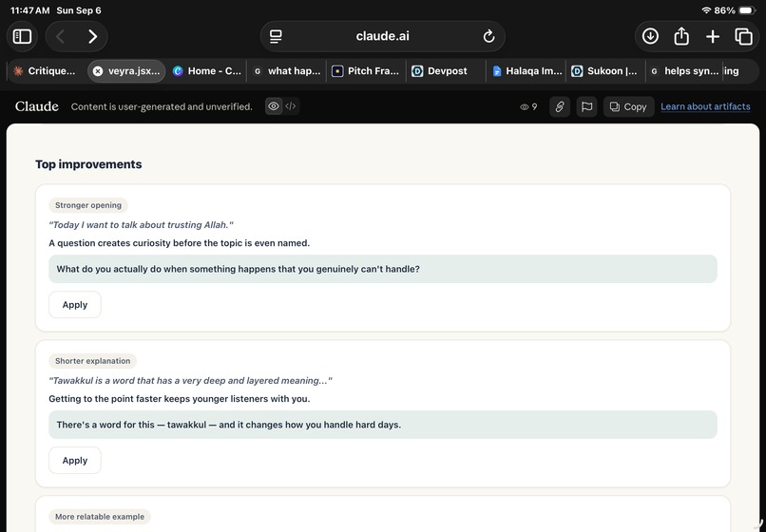Screen dimensions: 766x532
Task: Switch to the Critique tab
Action: [45, 71]
